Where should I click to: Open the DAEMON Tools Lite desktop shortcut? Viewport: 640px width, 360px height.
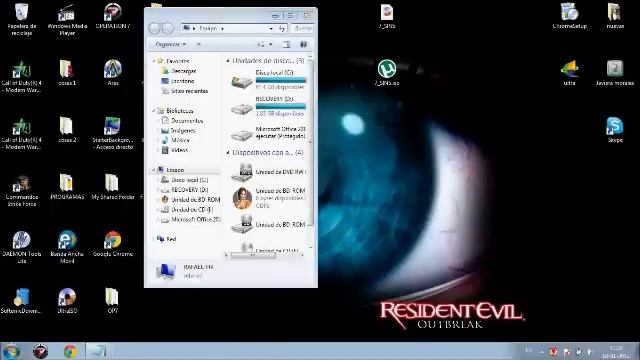coord(22,247)
